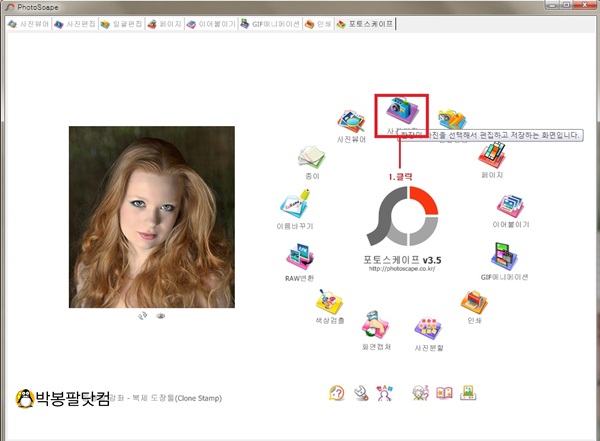The image size is (600, 441).
Task: Visit the photoscape.co.kr link
Action: coord(400,268)
